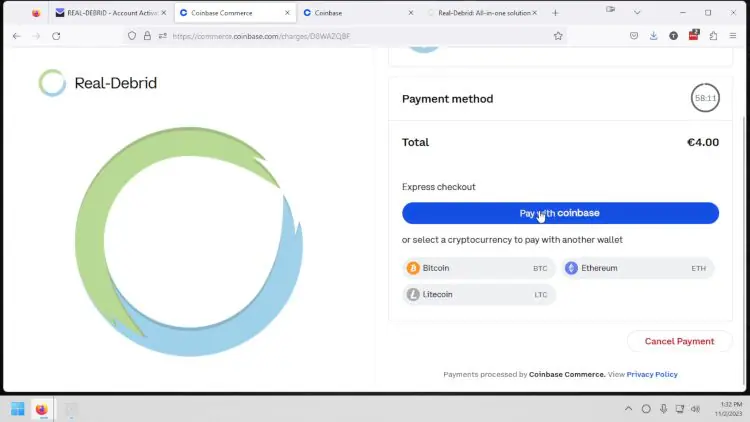
Task: Open the extensions puzzle icon
Action: click(713, 36)
